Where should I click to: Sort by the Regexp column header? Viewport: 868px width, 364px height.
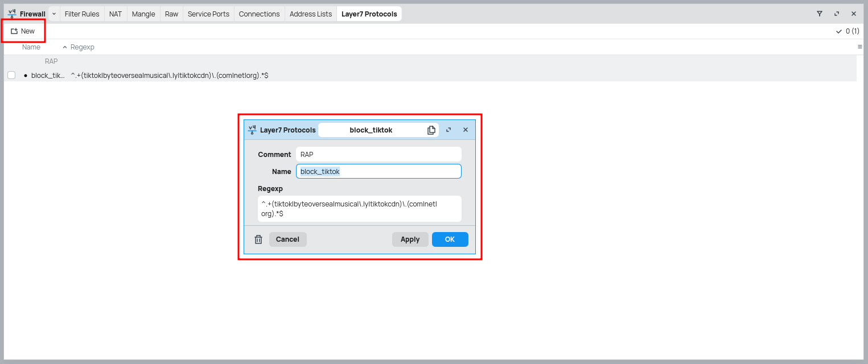(83, 47)
